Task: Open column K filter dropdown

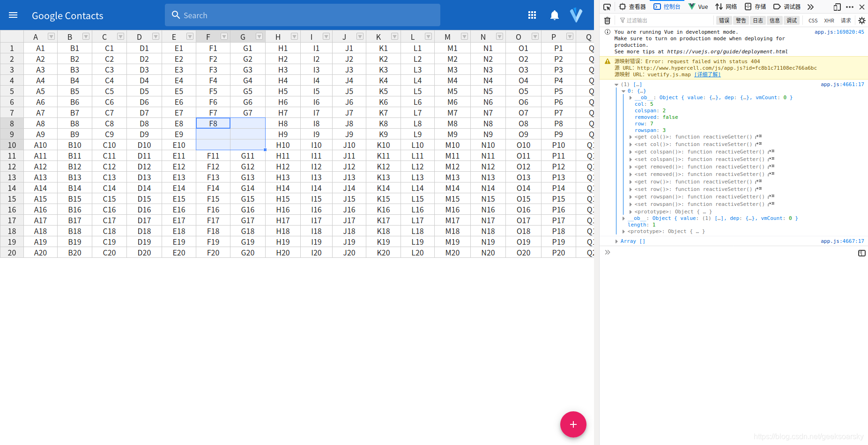Action: pyautogui.click(x=394, y=36)
